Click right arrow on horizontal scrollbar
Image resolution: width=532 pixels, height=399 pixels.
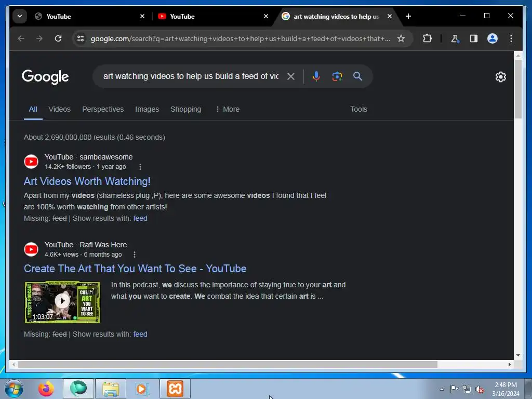510,364
